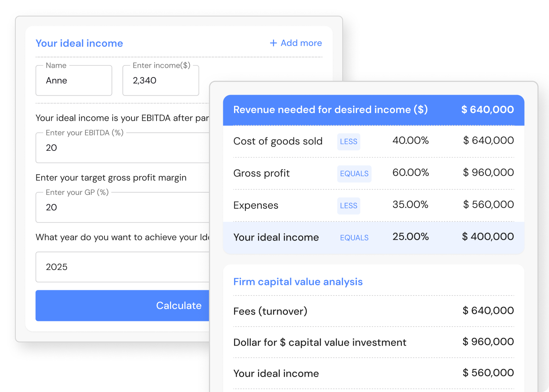Click into the EBITDA (%) input field

122,148
